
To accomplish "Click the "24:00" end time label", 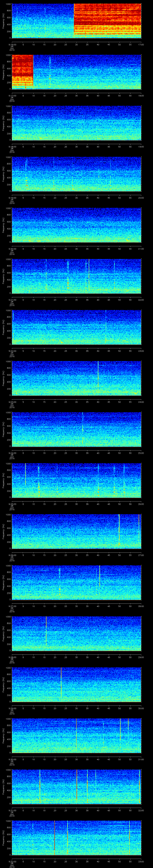I will (141, 402).
